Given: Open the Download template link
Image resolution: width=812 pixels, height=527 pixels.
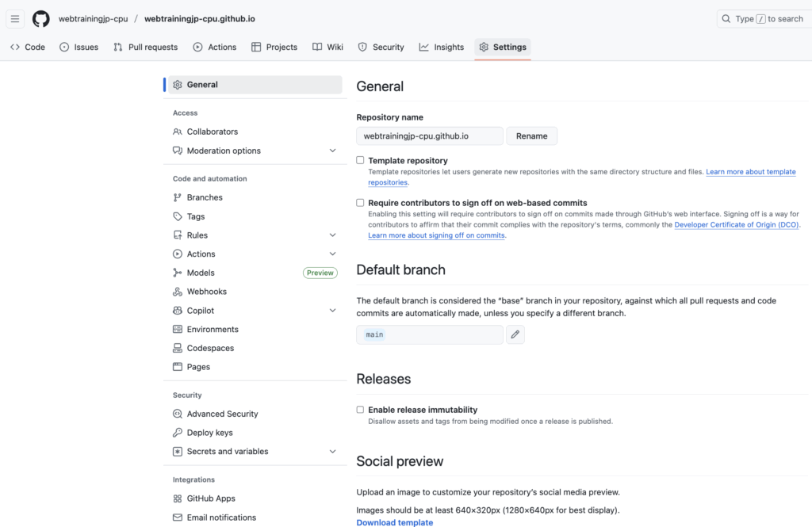Looking at the screenshot, I should (394, 522).
